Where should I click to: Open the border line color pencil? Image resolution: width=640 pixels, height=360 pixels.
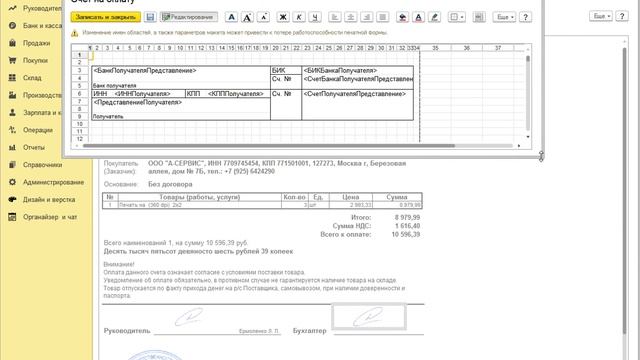(x=434, y=17)
